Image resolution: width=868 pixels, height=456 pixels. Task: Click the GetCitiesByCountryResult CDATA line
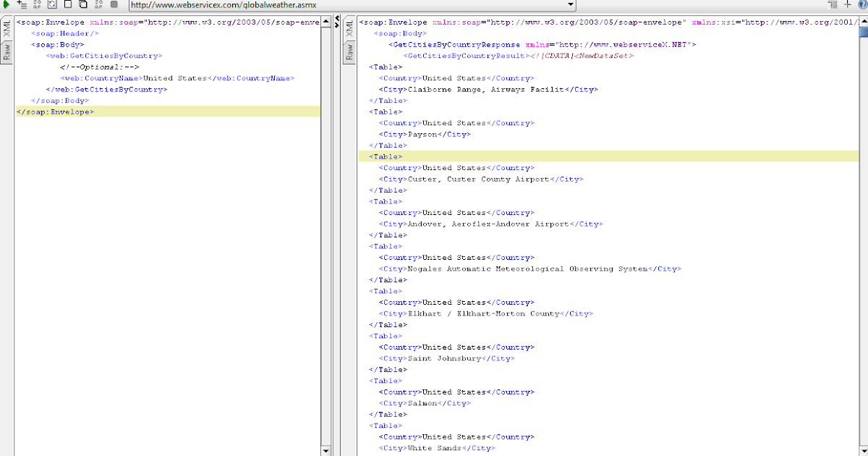coord(519,56)
